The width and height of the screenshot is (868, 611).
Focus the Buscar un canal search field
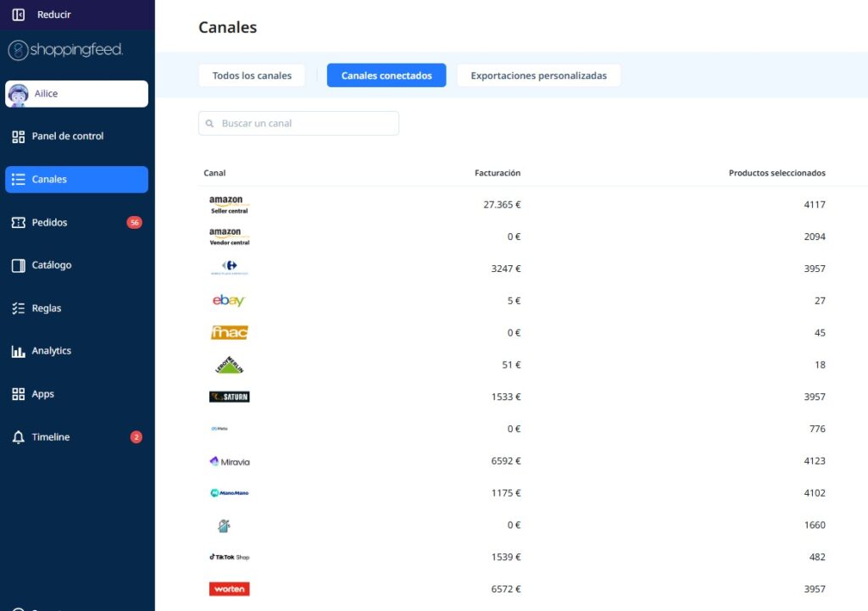[x=298, y=124]
